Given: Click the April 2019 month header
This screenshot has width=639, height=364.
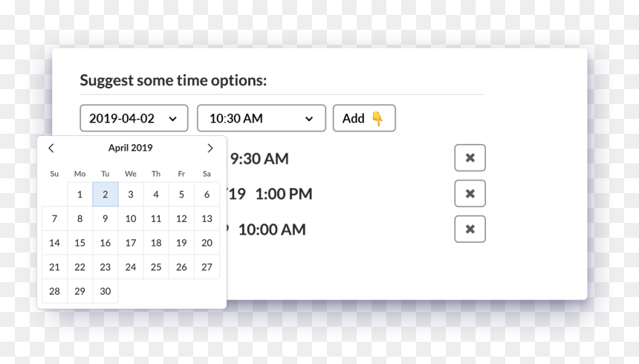Looking at the screenshot, I should click(x=131, y=148).
